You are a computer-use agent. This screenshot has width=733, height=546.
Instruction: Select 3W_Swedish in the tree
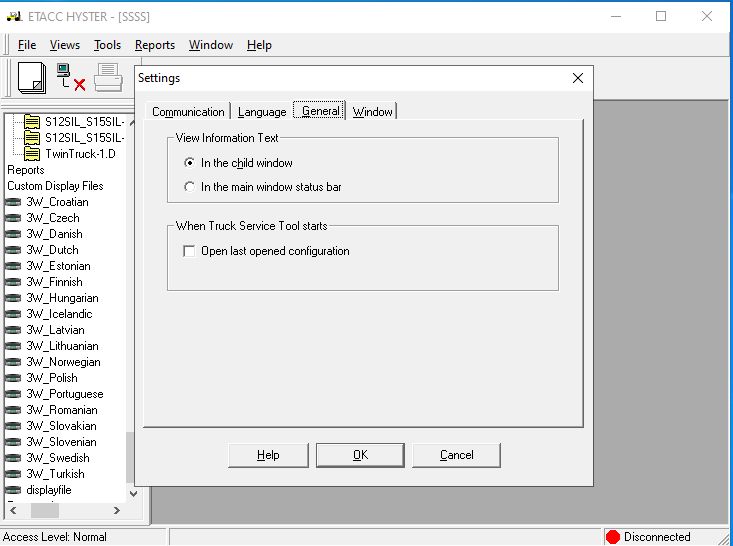point(57,458)
